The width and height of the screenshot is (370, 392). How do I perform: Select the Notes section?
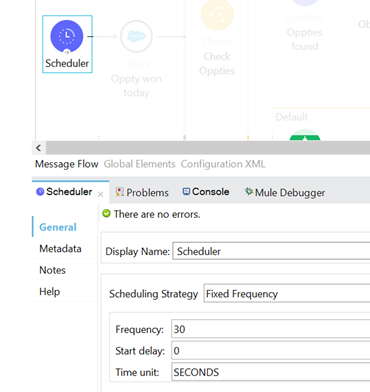pos(52,270)
